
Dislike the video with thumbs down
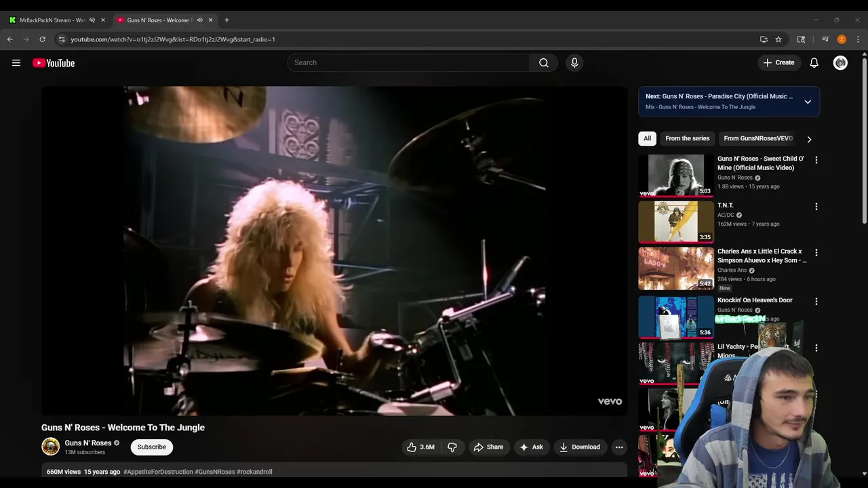452,447
